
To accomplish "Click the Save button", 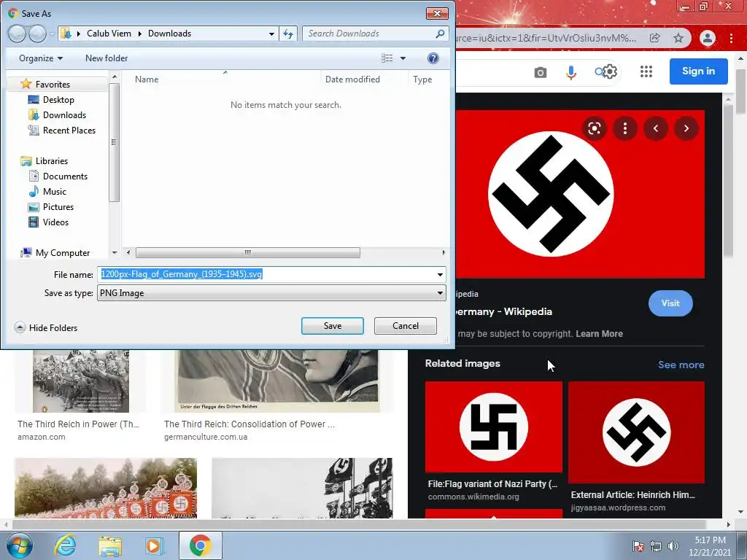I will (x=333, y=326).
